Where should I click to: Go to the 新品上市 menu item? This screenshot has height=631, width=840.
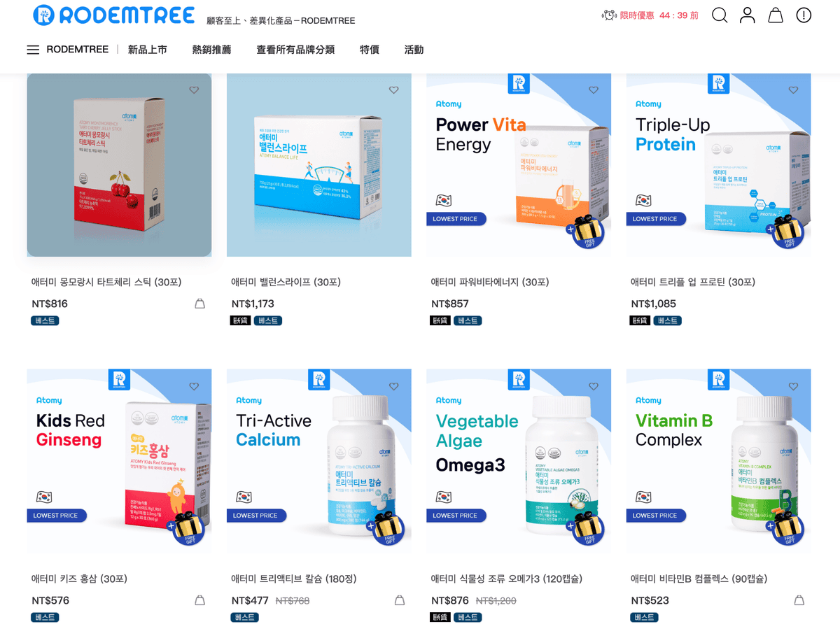point(148,50)
